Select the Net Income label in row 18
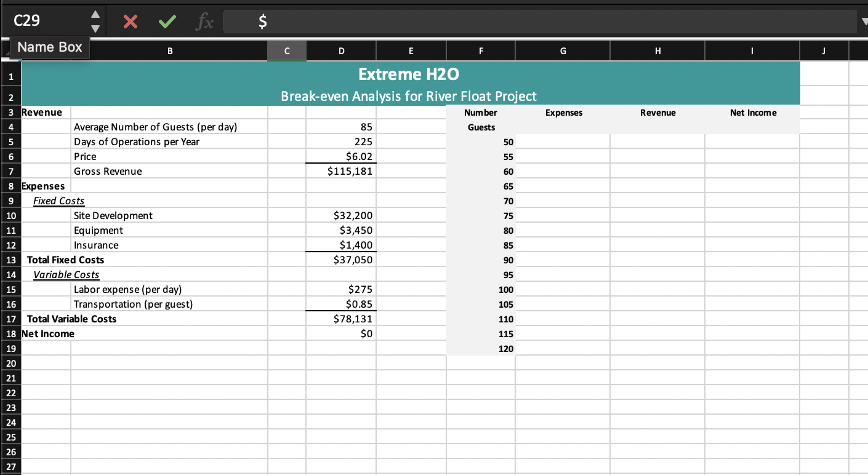The width and height of the screenshot is (868, 475). [47, 333]
